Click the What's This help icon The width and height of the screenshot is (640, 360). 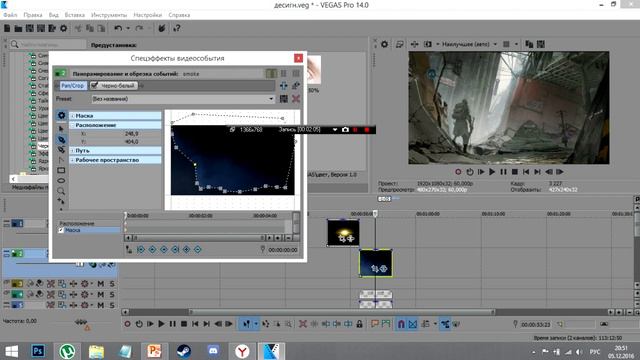[x=176, y=28]
